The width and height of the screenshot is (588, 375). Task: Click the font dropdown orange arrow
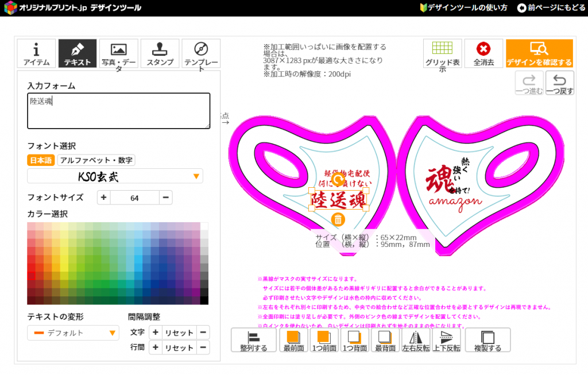pyautogui.click(x=196, y=176)
